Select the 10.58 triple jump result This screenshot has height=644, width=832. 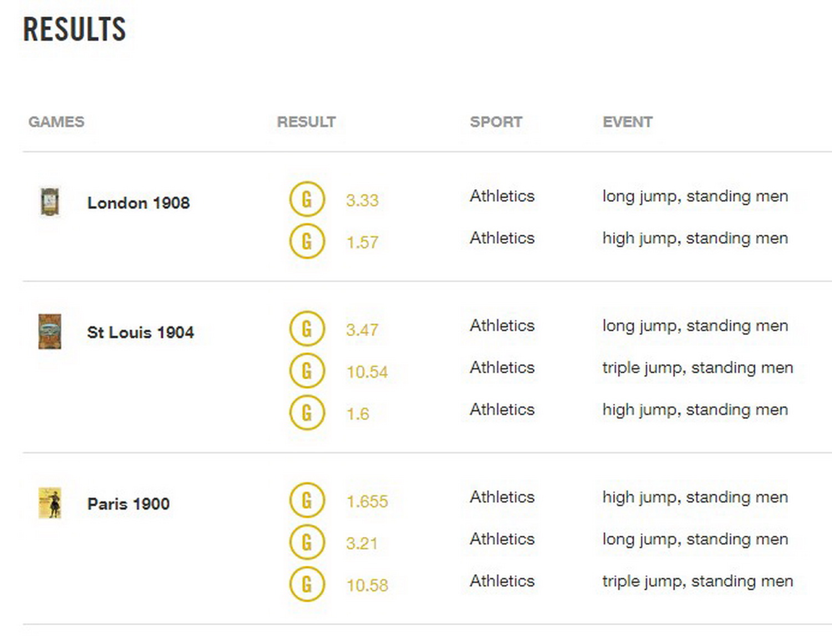click(367, 585)
